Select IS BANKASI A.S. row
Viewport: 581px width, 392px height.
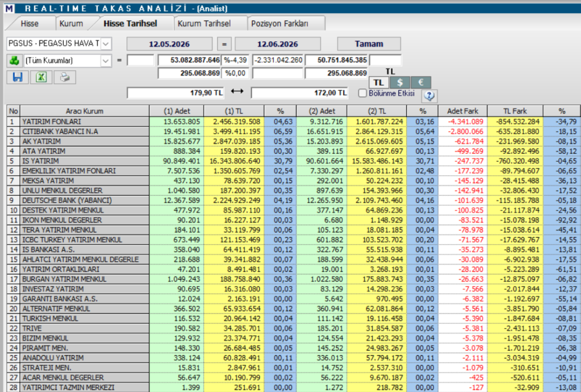(x=293, y=250)
